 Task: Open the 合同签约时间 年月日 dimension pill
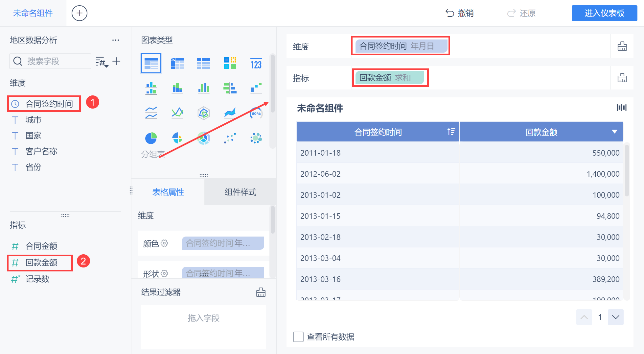401,46
